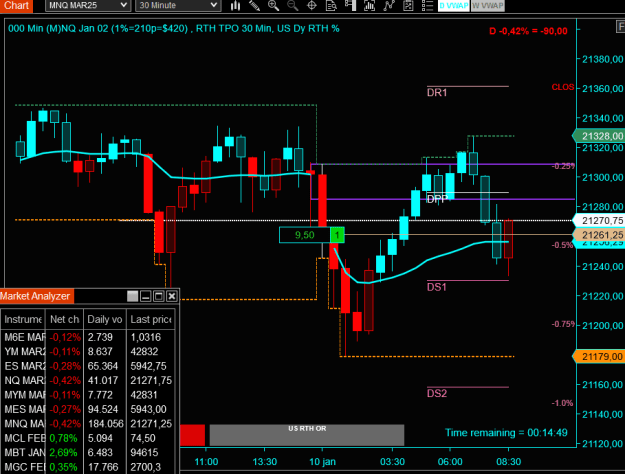Viewport: 625px width, 474px height.
Task: Open the MNQ MAR25 instrument dropdown
Action: tap(88, 6)
